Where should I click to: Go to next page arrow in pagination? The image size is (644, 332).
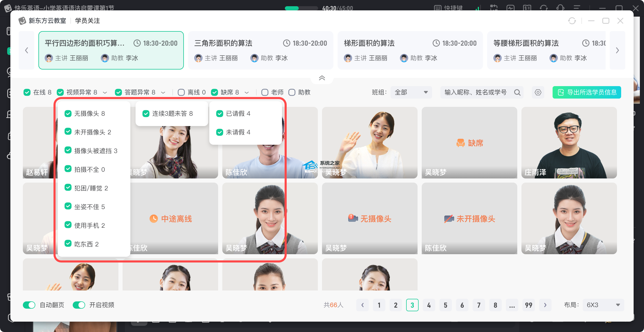[x=545, y=305]
